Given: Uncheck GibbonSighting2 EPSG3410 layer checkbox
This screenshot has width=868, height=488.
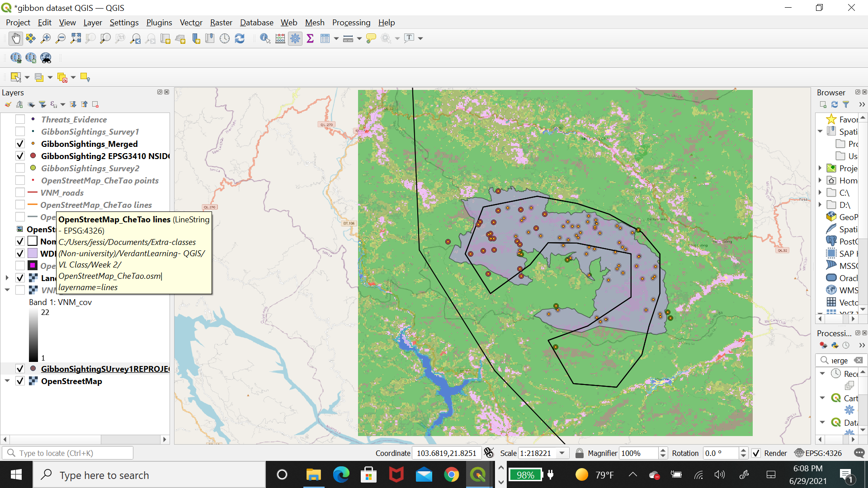Looking at the screenshot, I should click(x=20, y=156).
